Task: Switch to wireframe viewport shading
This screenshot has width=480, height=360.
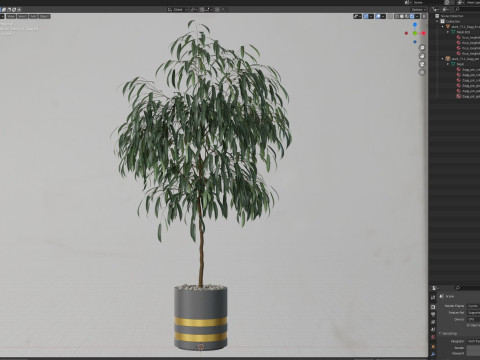Action: point(397,16)
